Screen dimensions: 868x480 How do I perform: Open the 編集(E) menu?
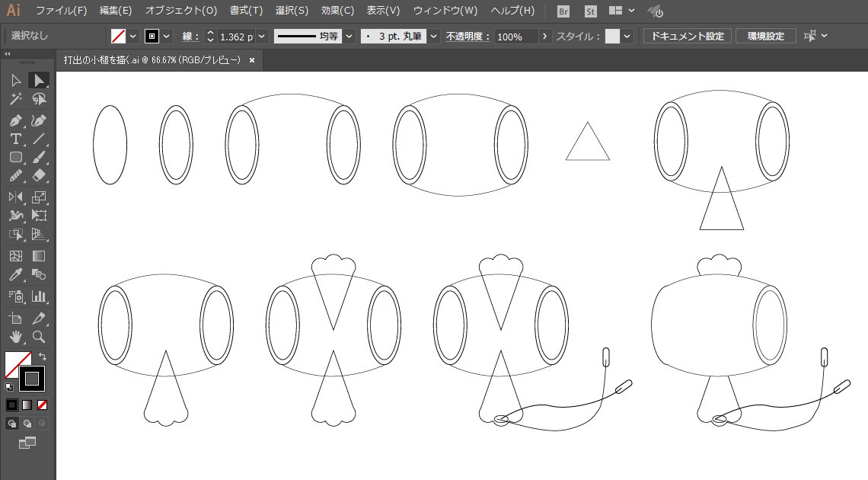pyautogui.click(x=116, y=11)
